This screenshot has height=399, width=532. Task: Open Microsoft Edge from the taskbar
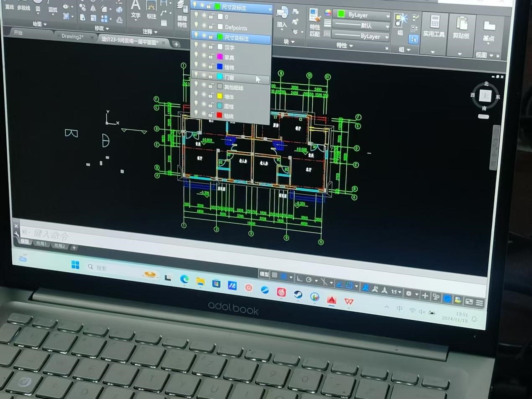184,279
